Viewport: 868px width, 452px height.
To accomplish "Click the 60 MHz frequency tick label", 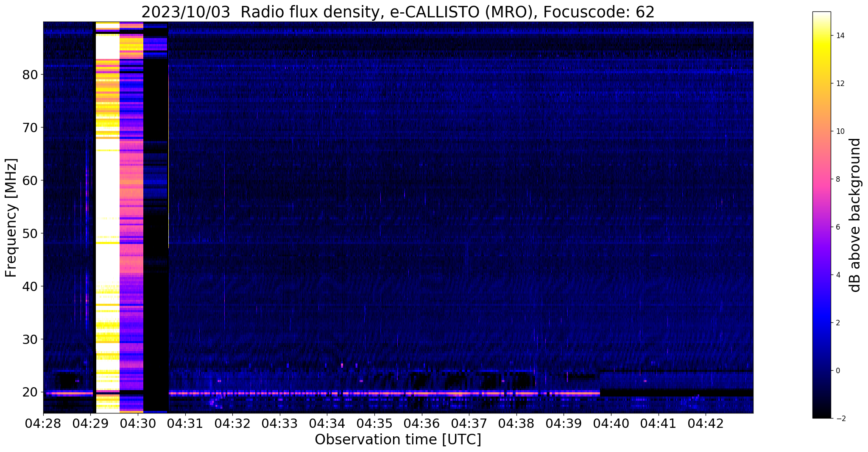I will tap(30, 180).
